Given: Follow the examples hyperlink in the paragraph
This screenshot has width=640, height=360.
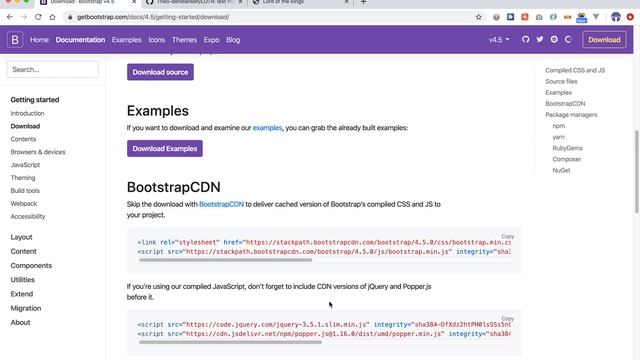Looking at the screenshot, I should [267, 128].
